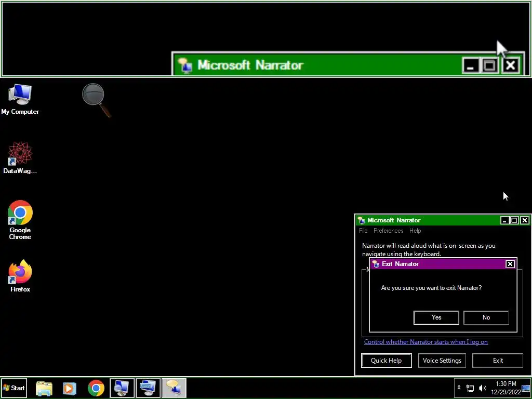Cancel exit by clicking No

[x=486, y=317]
